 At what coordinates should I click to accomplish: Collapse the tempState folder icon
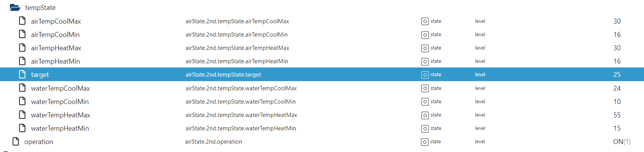[15, 7]
